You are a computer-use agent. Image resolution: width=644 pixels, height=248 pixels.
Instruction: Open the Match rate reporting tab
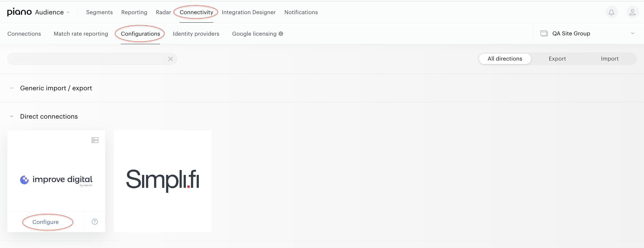tap(81, 34)
